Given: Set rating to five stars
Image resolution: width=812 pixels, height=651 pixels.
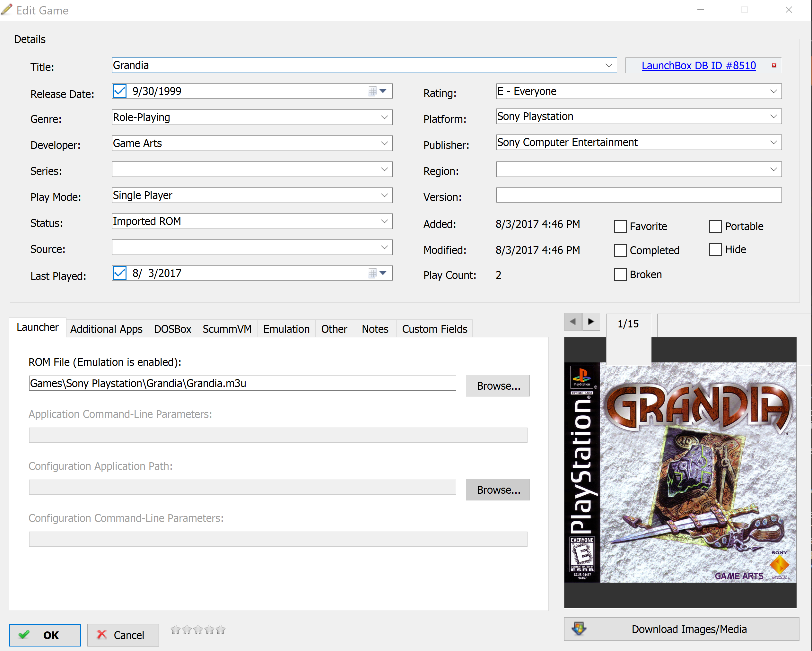Looking at the screenshot, I should pyautogui.click(x=221, y=629).
